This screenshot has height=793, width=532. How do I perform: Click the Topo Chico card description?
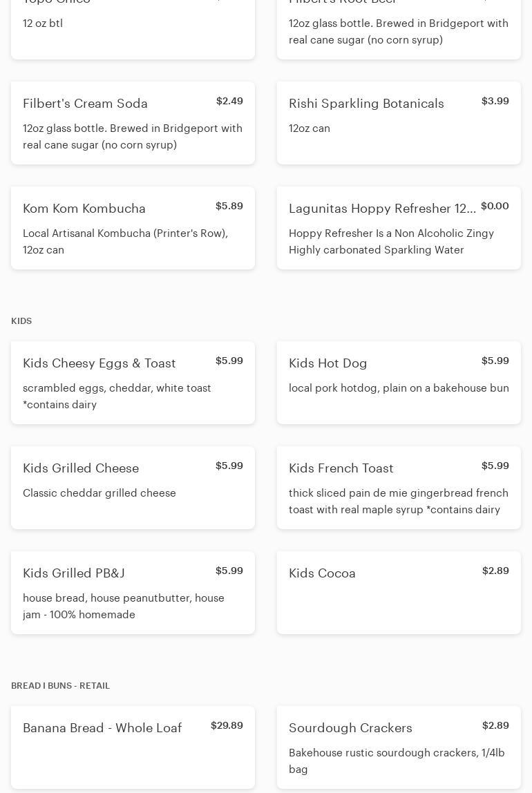coord(43,23)
